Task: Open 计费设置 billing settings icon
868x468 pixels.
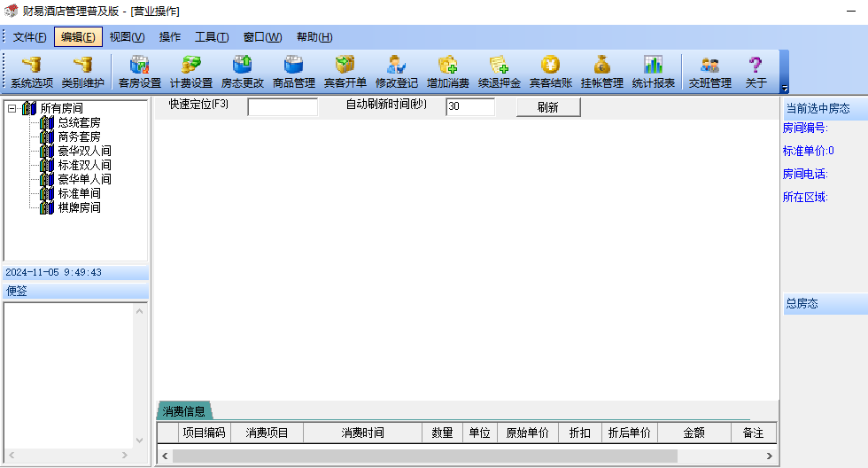Action: (191, 72)
